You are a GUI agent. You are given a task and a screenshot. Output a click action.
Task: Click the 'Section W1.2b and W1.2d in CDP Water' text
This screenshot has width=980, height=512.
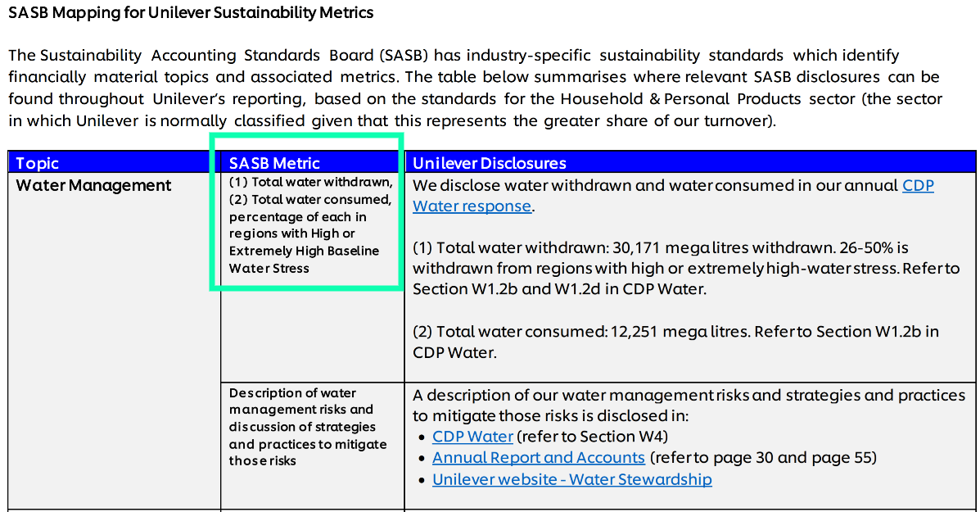click(x=559, y=289)
